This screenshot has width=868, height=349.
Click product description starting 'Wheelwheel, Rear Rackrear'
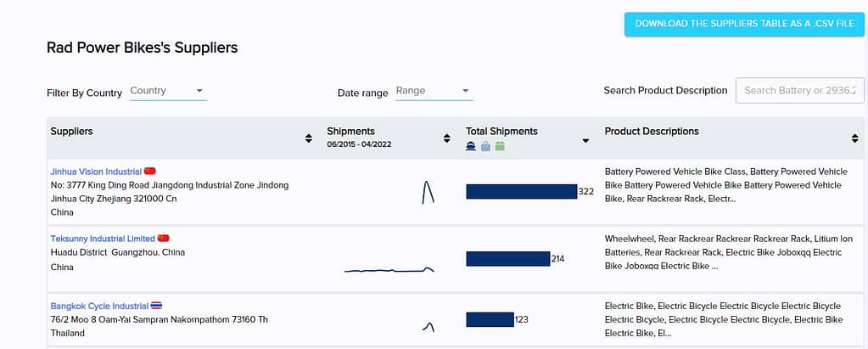730,252
